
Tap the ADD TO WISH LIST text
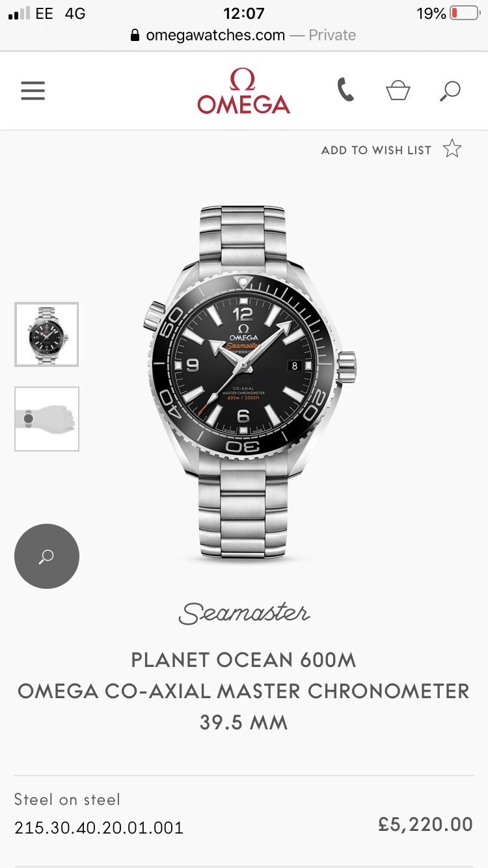coord(376,150)
